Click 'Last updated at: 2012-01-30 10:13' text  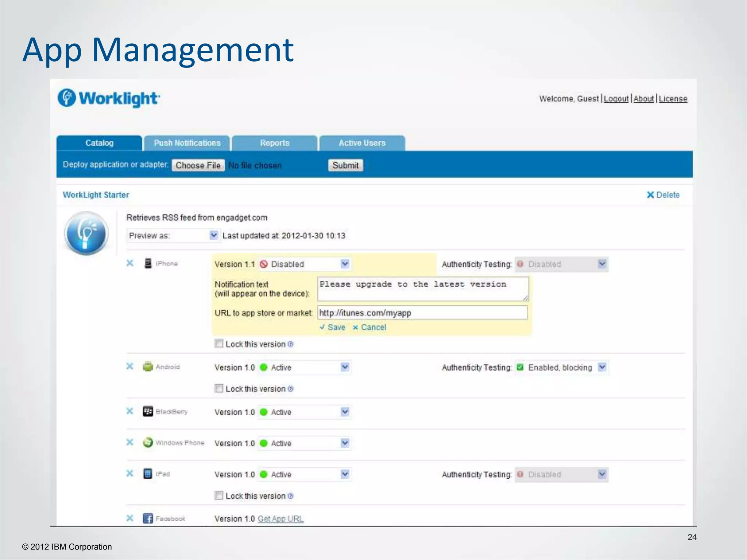coord(284,236)
